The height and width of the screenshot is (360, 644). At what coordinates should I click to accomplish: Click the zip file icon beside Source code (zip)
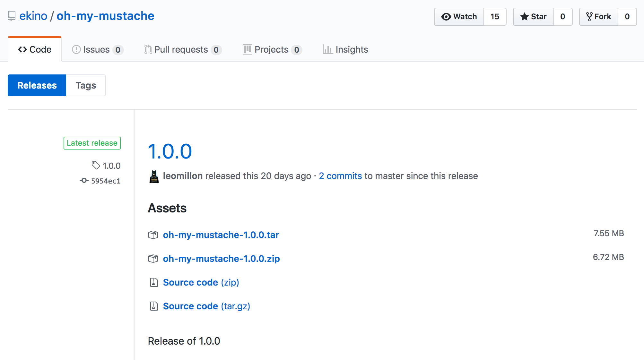pos(154,282)
